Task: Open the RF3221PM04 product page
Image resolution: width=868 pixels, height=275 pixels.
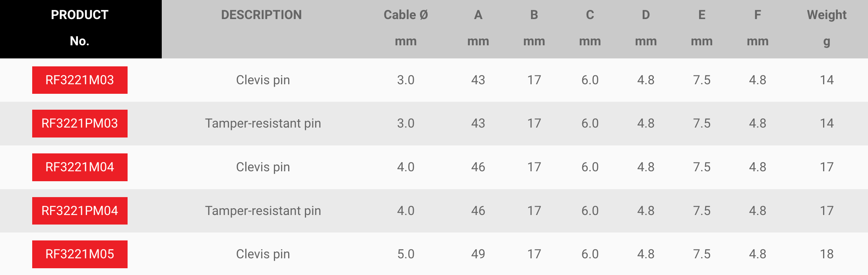Action: tap(79, 211)
